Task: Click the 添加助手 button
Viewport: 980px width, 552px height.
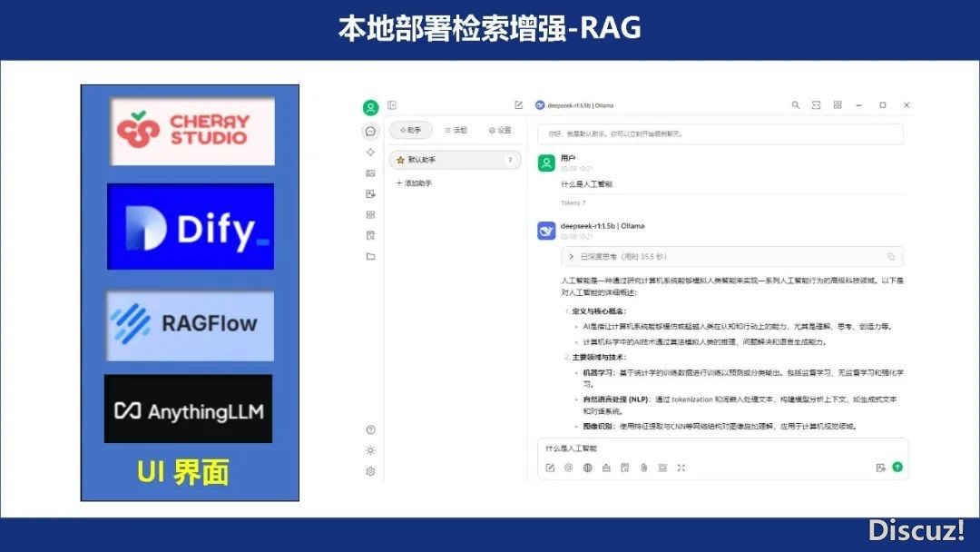Action: (x=414, y=183)
